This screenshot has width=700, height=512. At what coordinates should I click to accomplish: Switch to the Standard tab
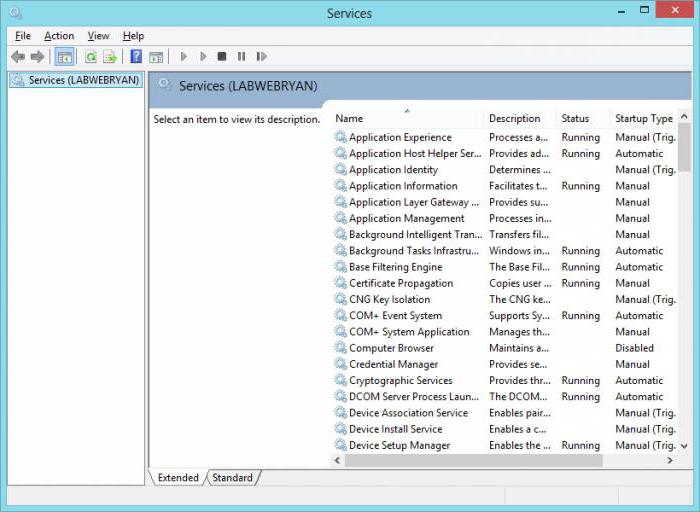232,478
